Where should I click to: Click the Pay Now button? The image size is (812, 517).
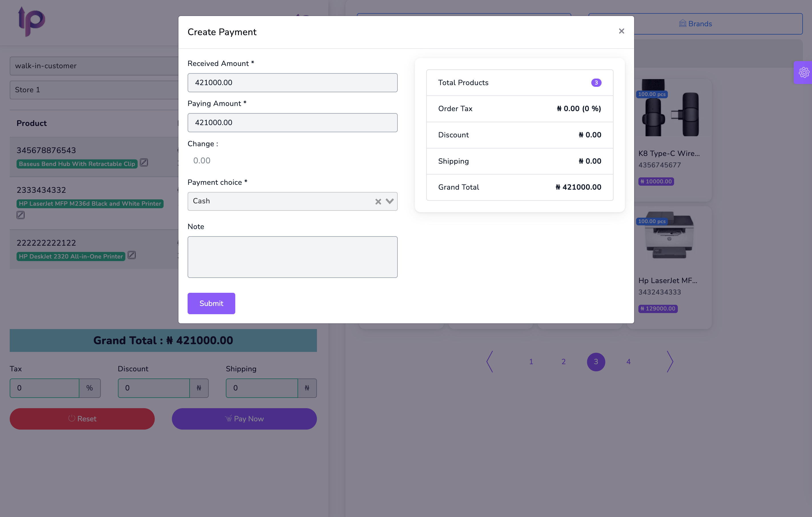tap(244, 419)
